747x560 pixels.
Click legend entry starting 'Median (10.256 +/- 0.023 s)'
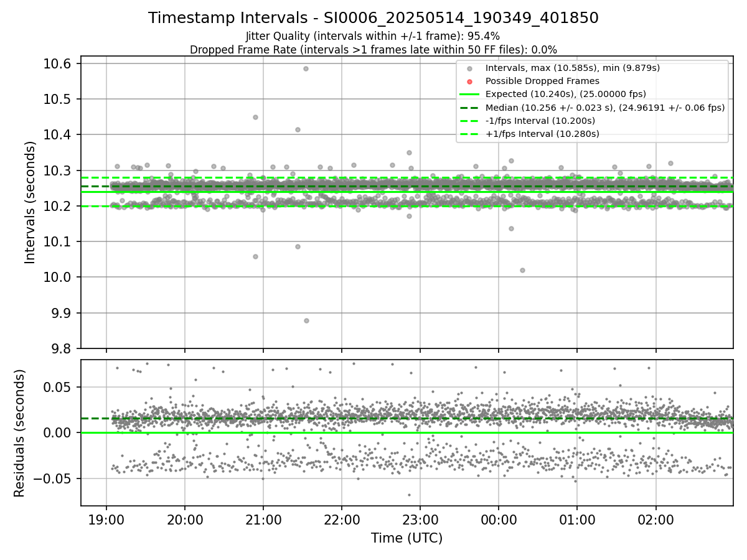coord(605,107)
